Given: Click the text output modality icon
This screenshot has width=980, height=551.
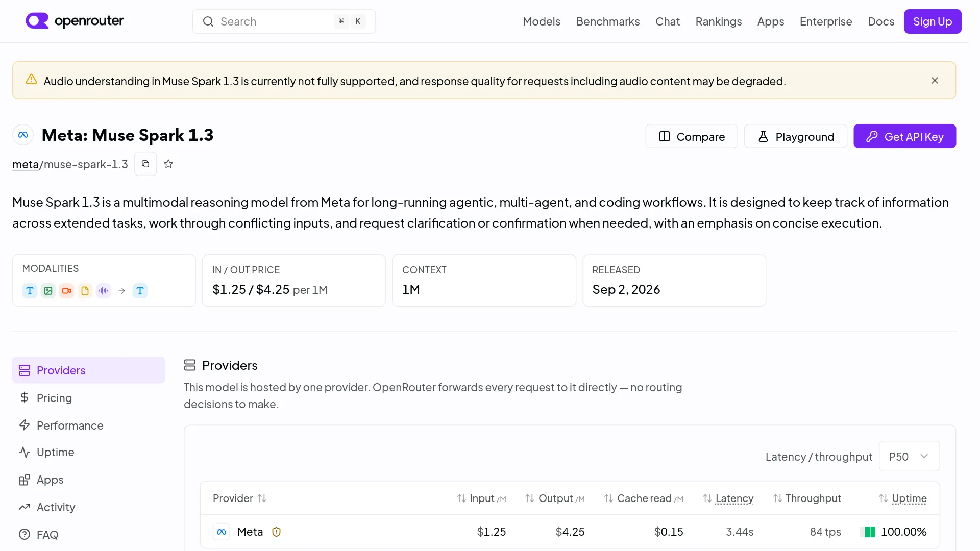Looking at the screenshot, I should (140, 291).
